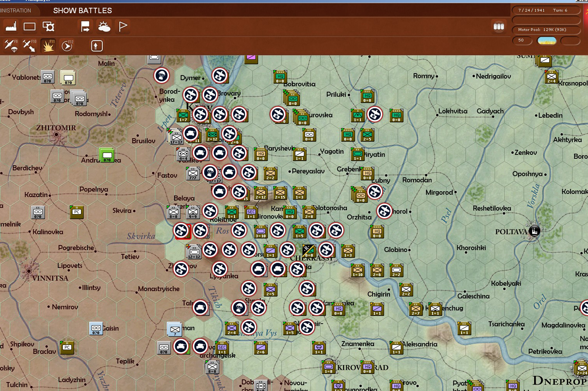The image size is (588, 391).
Task: Select the 2=4 counter near Krasnopol
Action: click(551, 77)
